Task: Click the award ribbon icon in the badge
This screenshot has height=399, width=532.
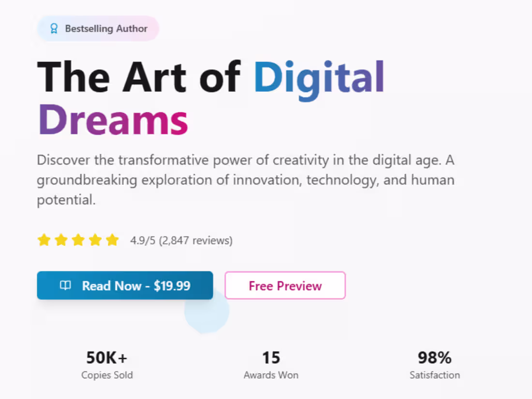Action: point(53,29)
